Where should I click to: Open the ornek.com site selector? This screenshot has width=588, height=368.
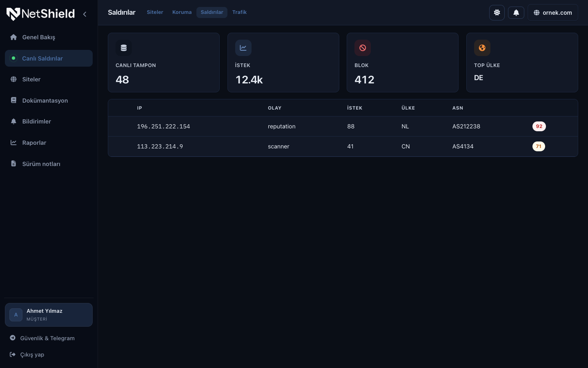[553, 13]
